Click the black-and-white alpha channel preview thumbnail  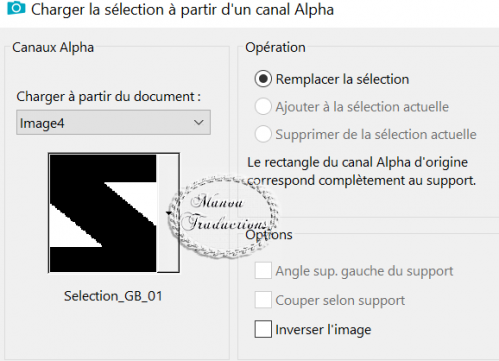114,213
